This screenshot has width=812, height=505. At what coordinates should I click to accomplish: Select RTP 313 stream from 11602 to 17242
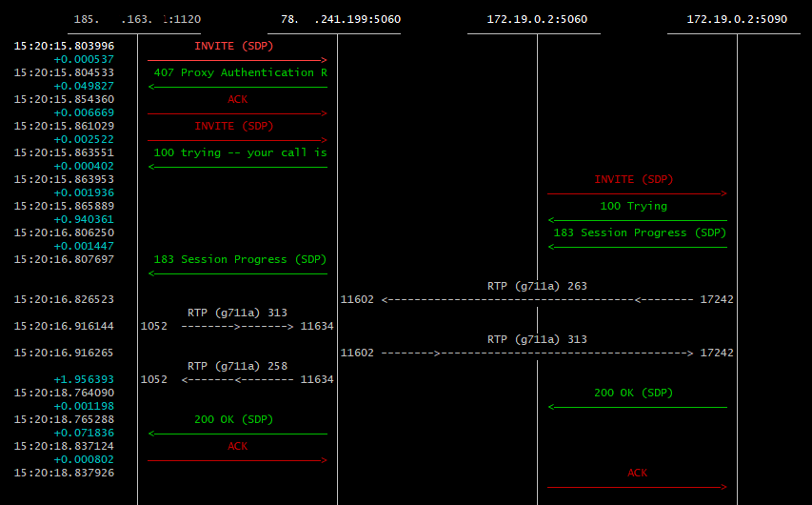(x=538, y=339)
